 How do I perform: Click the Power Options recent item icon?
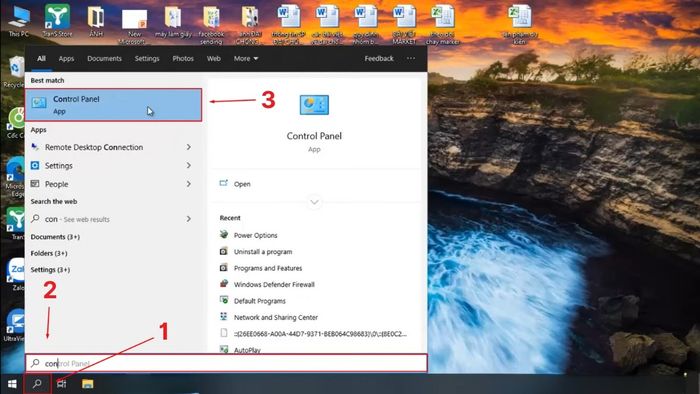tap(224, 235)
